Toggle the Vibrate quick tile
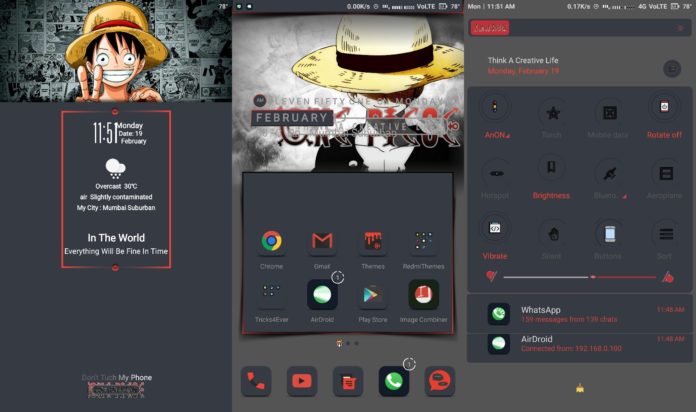The width and height of the screenshot is (696, 412). click(494, 228)
